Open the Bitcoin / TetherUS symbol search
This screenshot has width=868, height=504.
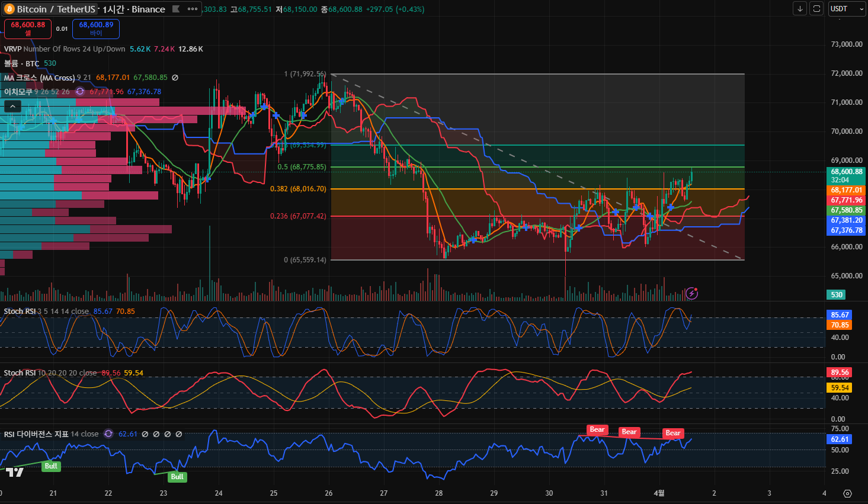[x=56, y=9]
